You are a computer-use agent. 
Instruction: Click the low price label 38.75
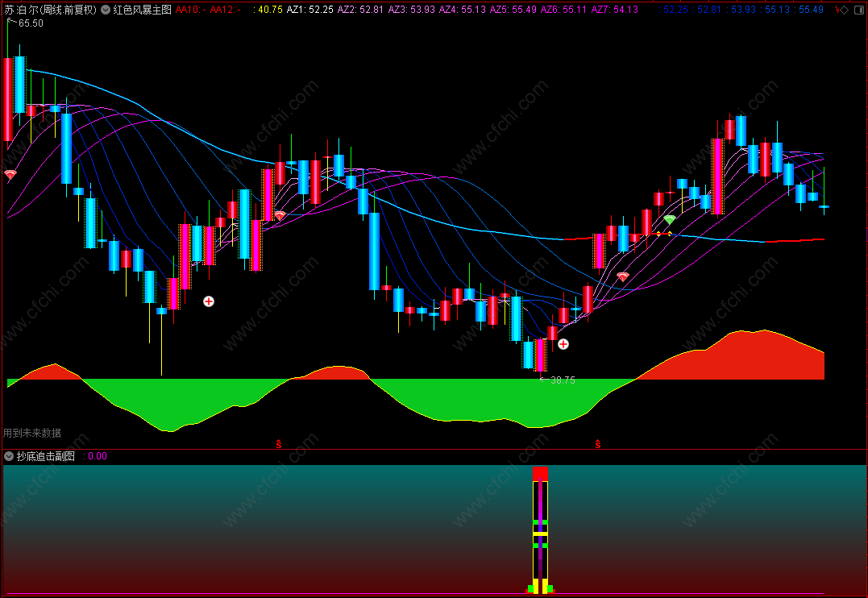[x=563, y=380]
